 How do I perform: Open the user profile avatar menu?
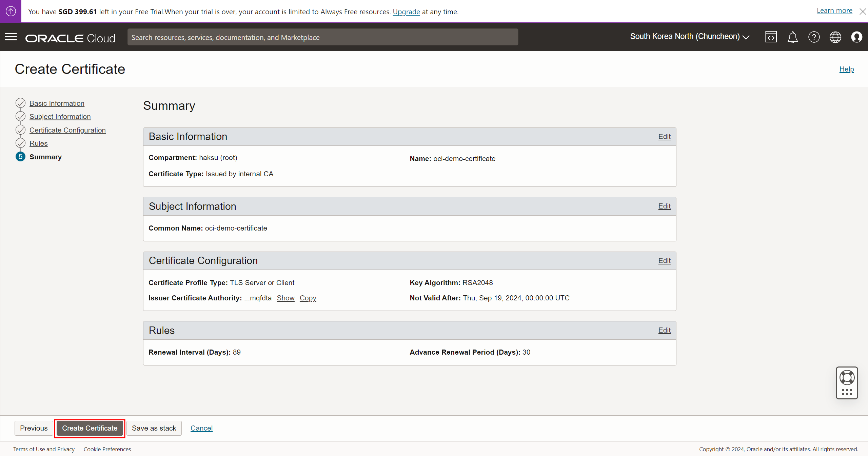coord(856,37)
